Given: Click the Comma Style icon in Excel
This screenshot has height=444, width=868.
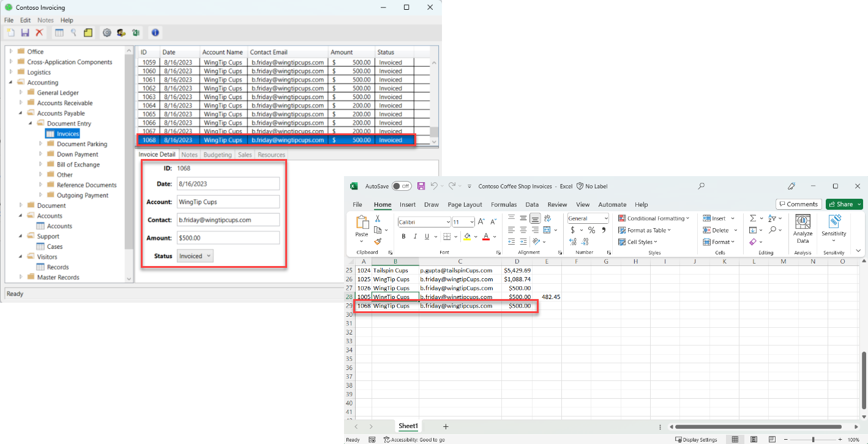Looking at the screenshot, I should click(x=604, y=230).
